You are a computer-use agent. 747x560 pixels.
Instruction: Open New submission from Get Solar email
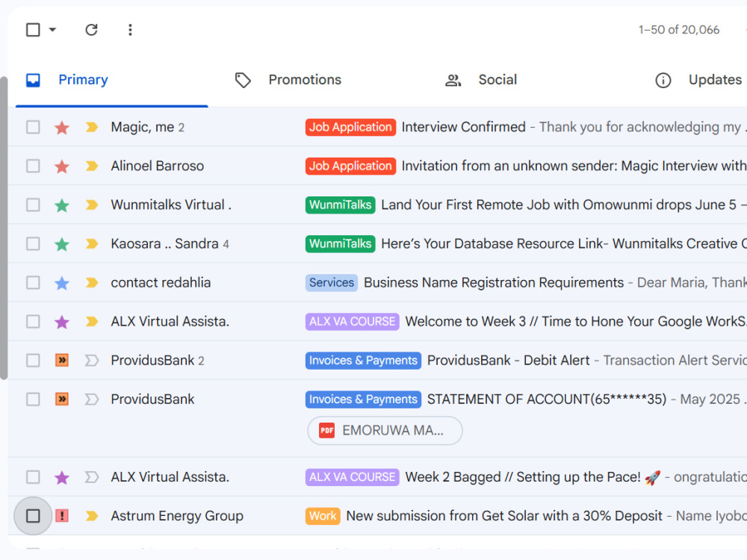(504, 516)
